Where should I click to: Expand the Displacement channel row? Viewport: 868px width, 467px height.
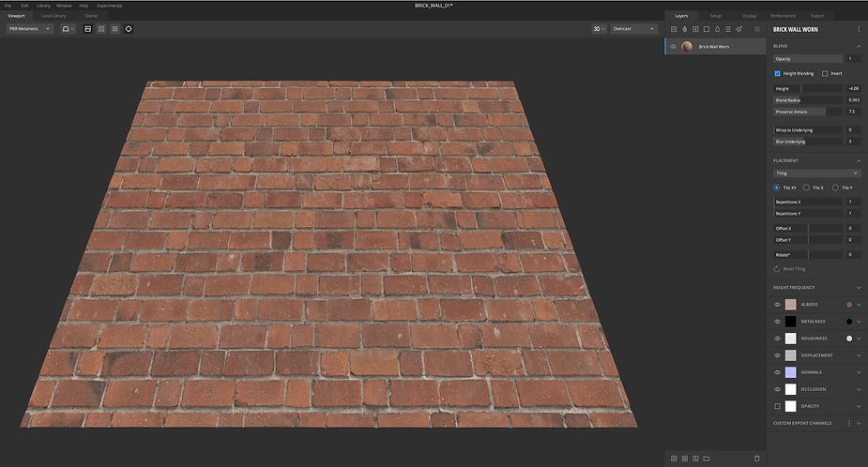(x=859, y=355)
